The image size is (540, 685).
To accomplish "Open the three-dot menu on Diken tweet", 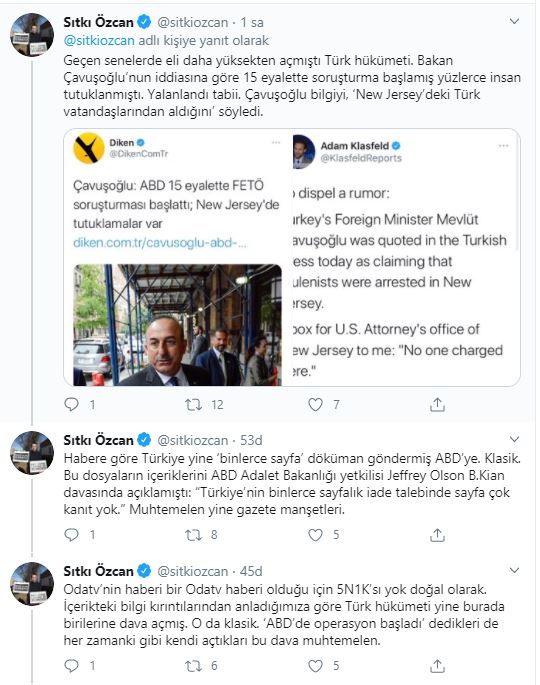I will (x=276, y=142).
